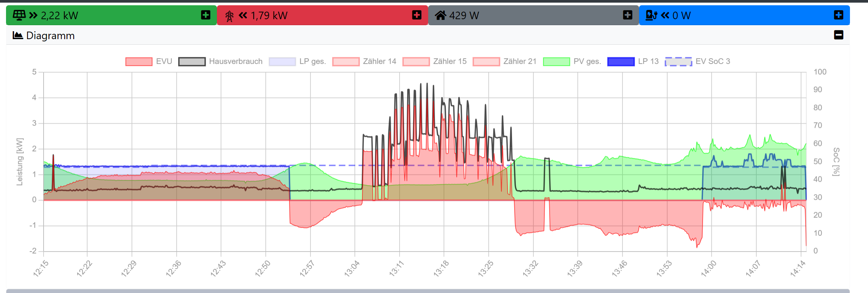The image size is (868, 293).
Task: Click the EV charging station icon
Action: pos(651,15)
